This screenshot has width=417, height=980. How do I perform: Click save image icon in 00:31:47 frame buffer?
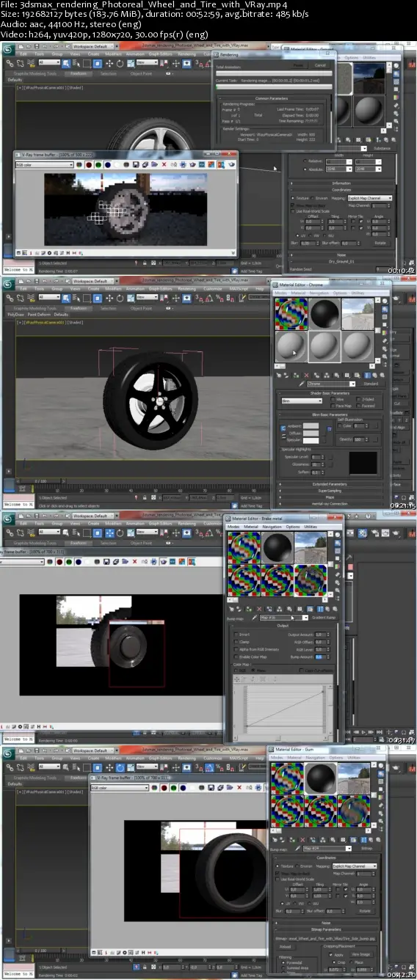[106, 561]
